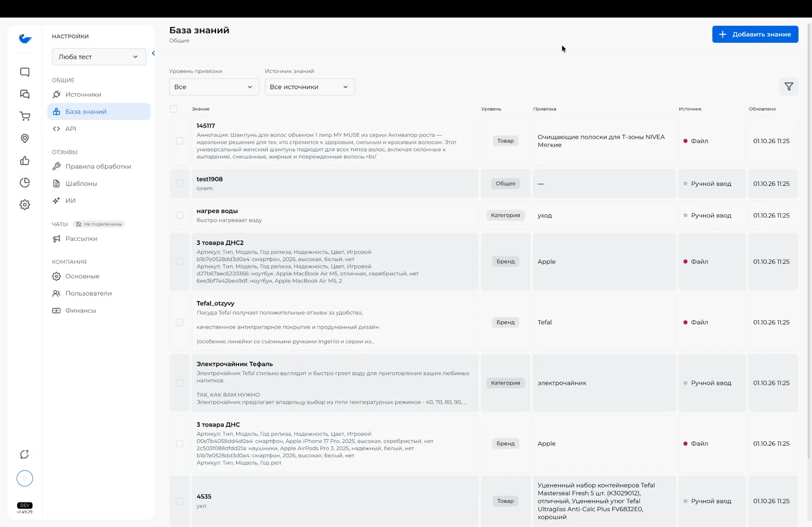Click the shopping cart sidebar icon
The image size is (812, 527).
coord(25,116)
